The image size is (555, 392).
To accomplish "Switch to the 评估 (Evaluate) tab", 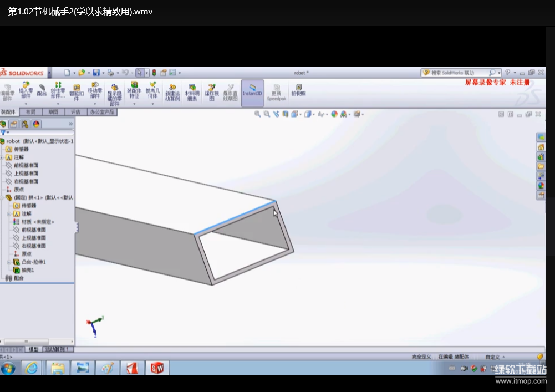I will pyautogui.click(x=76, y=111).
